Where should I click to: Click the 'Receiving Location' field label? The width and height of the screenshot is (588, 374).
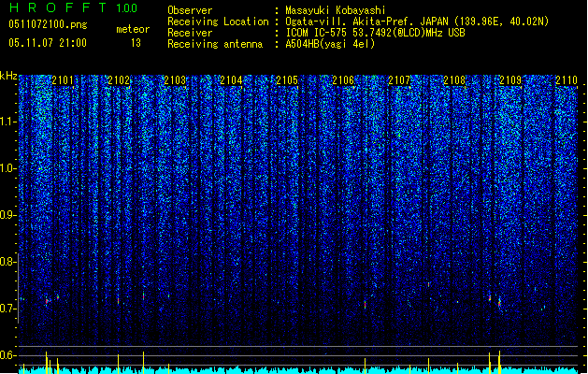point(218,22)
